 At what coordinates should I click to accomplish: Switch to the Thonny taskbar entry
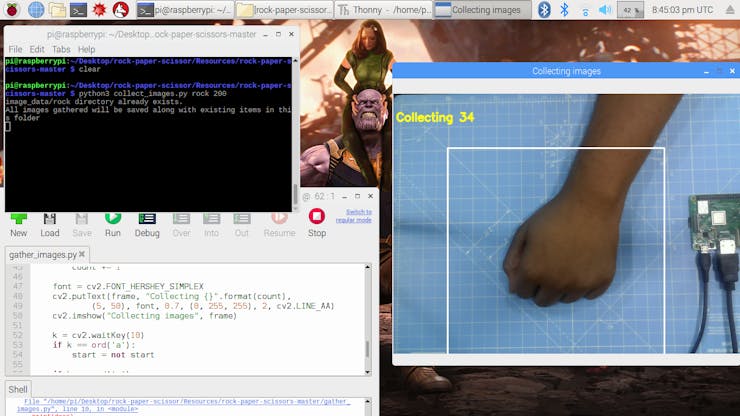383,9
